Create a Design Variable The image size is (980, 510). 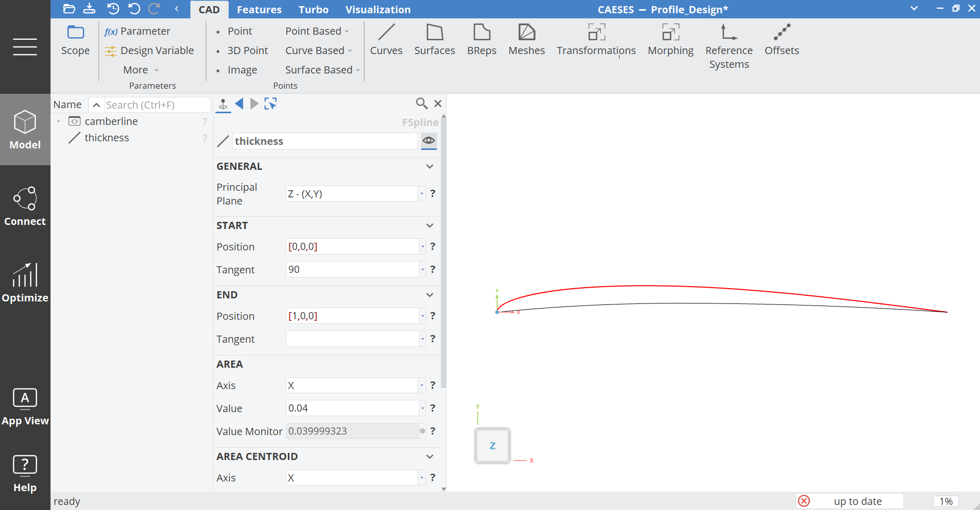point(149,50)
